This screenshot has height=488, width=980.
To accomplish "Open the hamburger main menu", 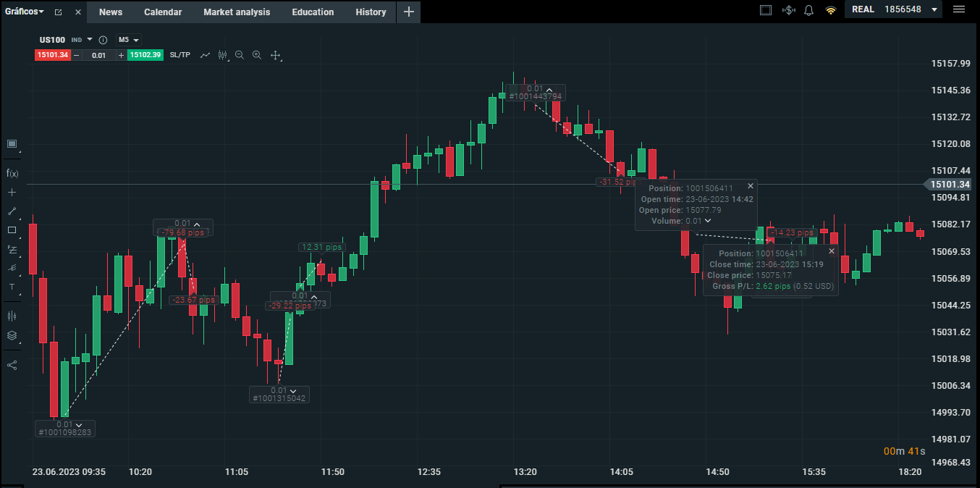I will (959, 9).
